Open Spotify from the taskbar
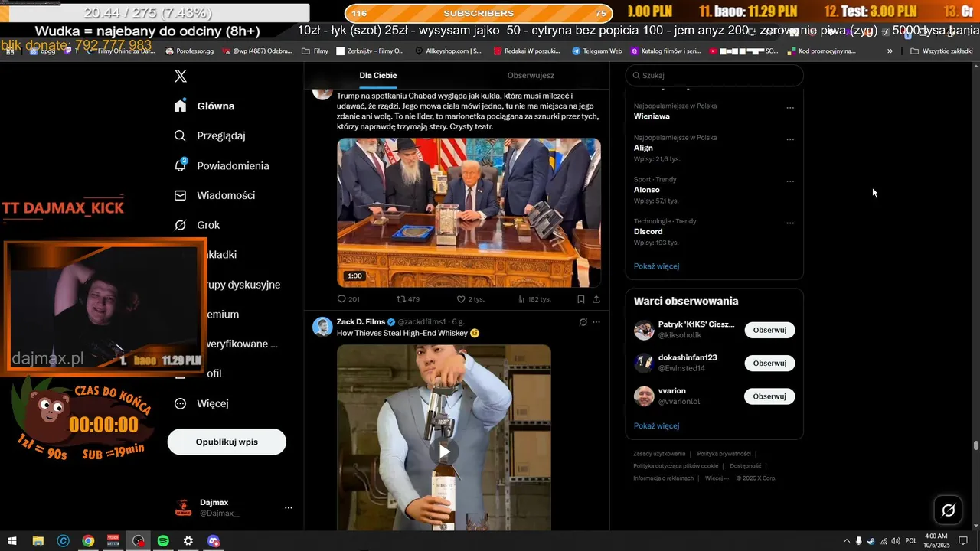Viewport: 980px width, 551px height. (163, 541)
